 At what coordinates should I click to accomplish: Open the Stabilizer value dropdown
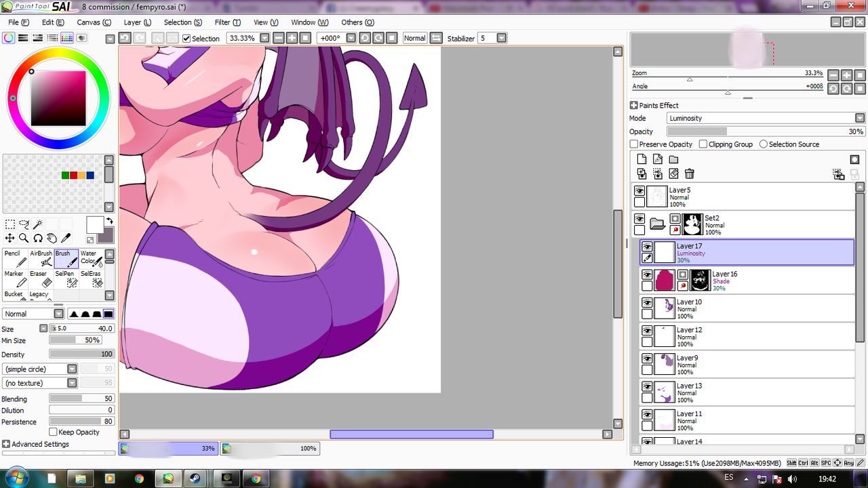[502, 38]
